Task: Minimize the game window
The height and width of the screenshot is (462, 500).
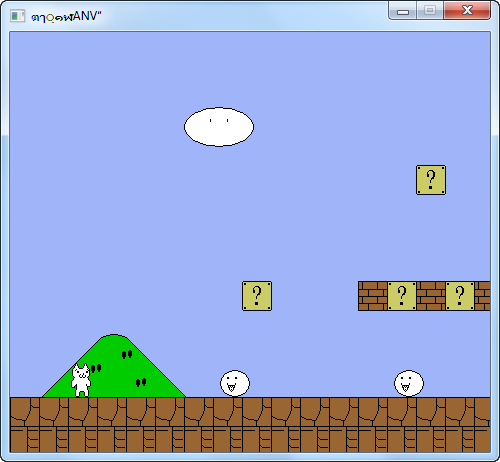Action: [x=403, y=11]
